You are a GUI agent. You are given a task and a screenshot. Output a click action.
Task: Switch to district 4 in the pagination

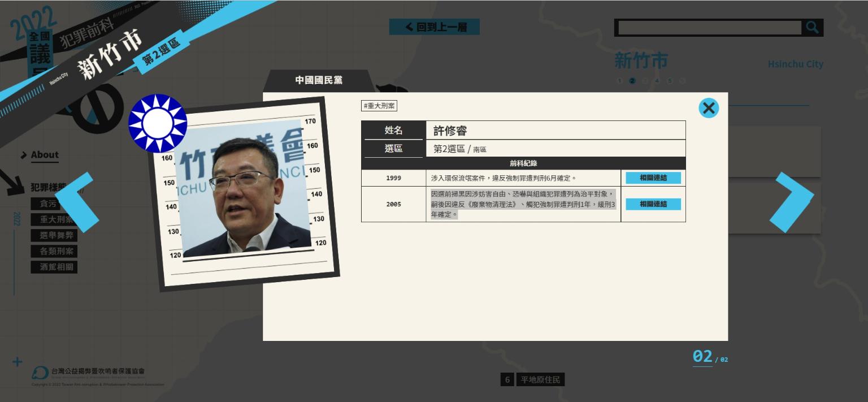coord(657,81)
